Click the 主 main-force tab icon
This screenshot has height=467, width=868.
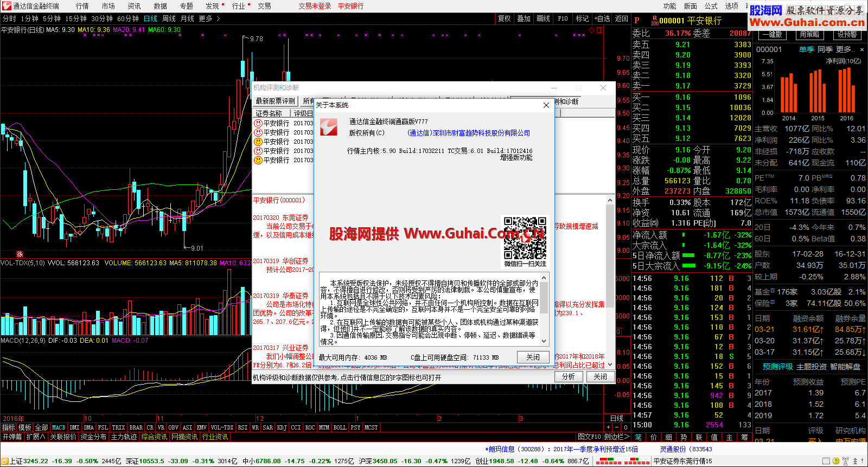coord(730,437)
